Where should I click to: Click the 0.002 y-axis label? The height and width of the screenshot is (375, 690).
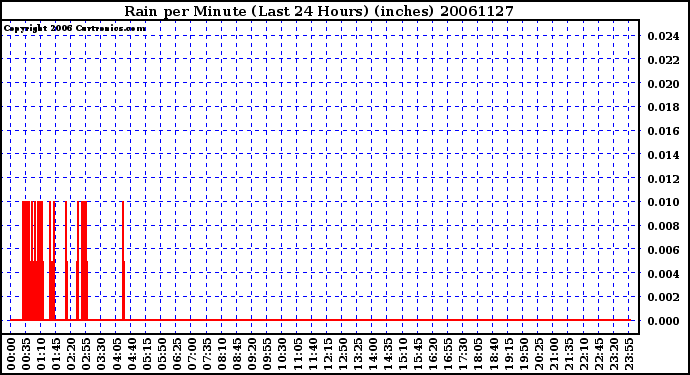tap(663, 297)
